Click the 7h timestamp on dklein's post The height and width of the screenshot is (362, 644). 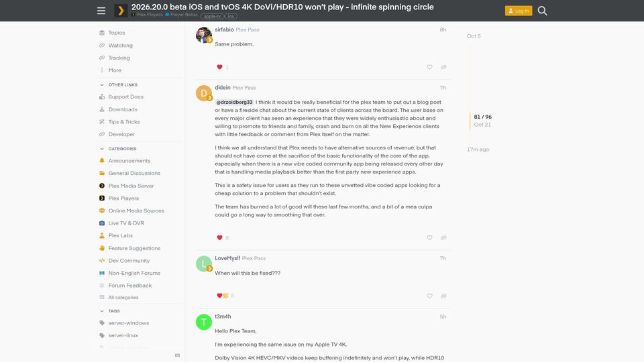click(443, 88)
